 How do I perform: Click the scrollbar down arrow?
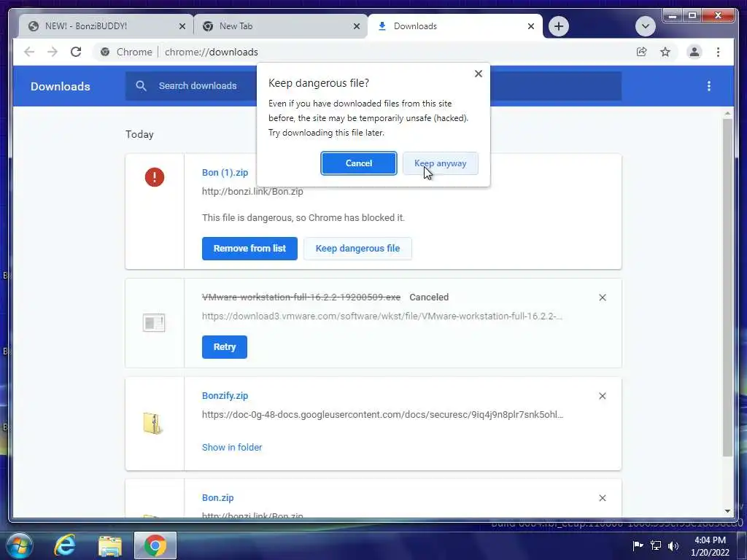tap(727, 511)
